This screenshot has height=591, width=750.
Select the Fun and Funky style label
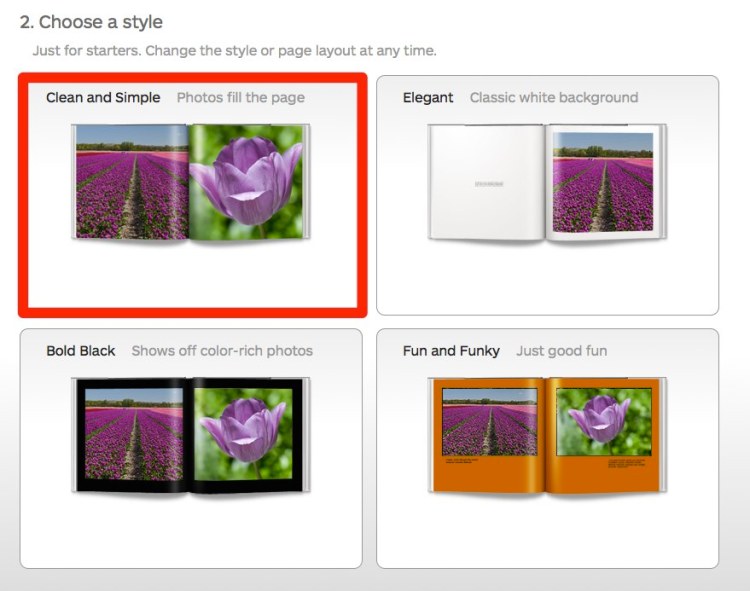pos(451,351)
